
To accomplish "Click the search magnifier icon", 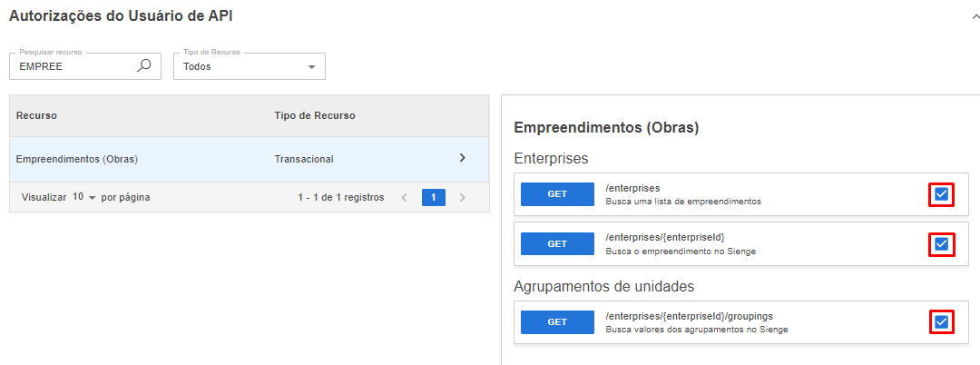I will tap(143, 65).
